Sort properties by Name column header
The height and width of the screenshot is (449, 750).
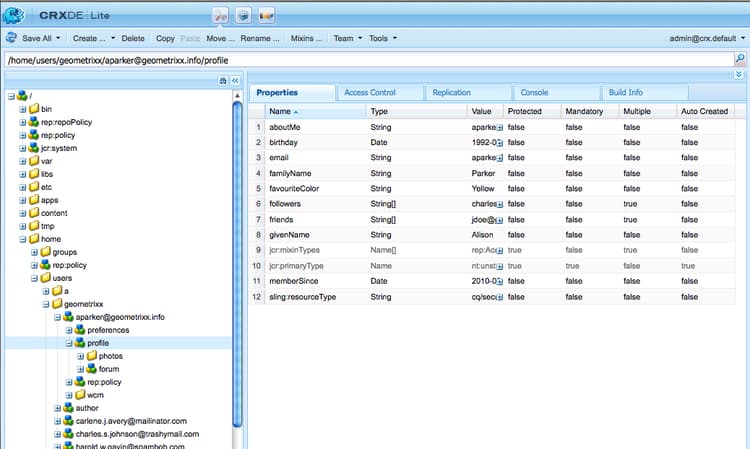pyautogui.click(x=280, y=111)
